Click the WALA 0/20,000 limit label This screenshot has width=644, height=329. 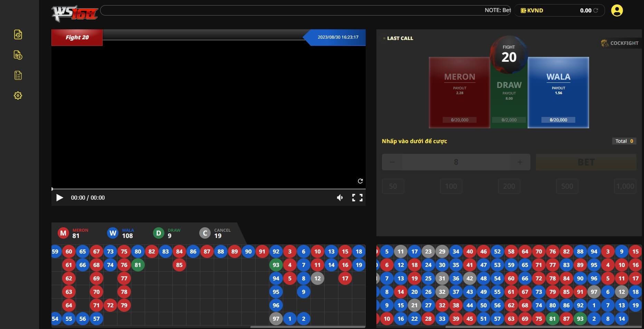click(558, 120)
